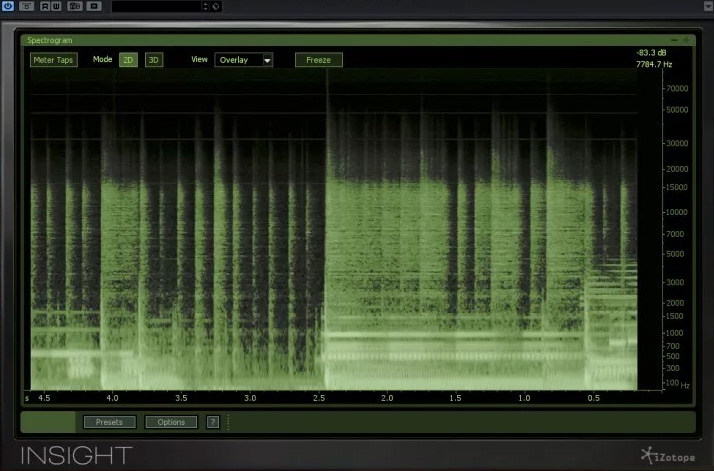
Task: Click the 7000 frequency axis label
Action: pos(675,234)
